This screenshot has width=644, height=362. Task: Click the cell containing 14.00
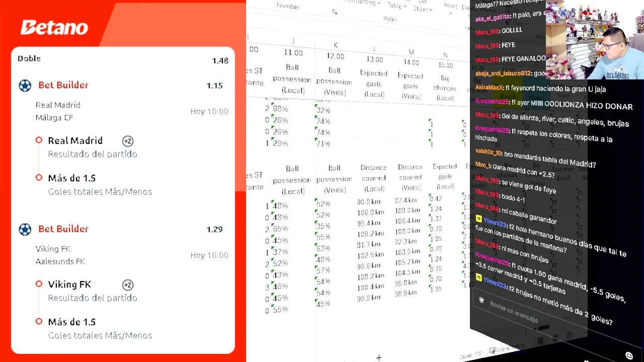[x=411, y=63]
